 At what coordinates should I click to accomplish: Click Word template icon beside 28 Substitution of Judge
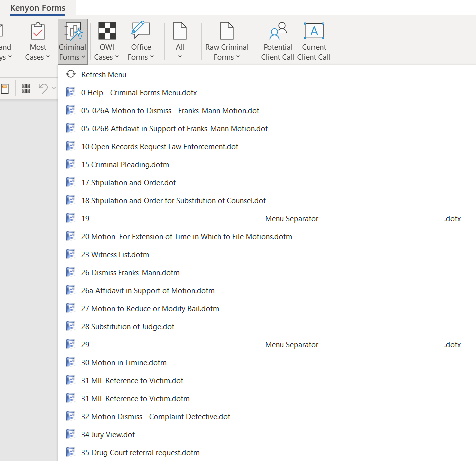(x=71, y=326)
